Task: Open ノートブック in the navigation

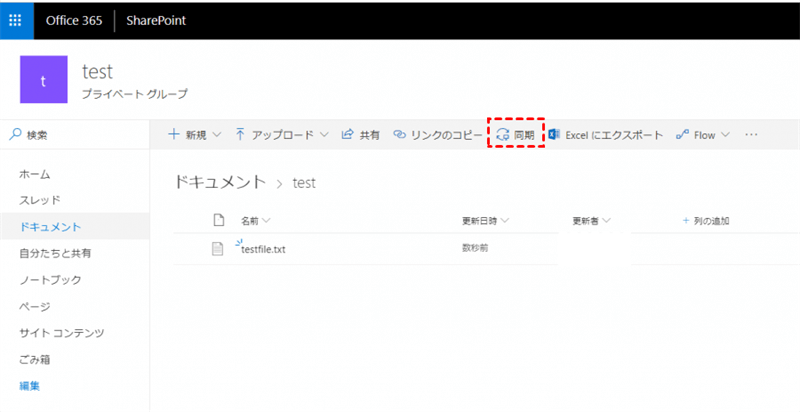Action: tap(50, 279)
